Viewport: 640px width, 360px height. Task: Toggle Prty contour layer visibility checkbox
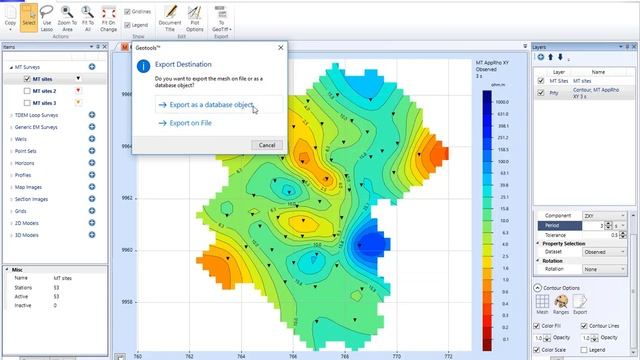tap(541, 93)
